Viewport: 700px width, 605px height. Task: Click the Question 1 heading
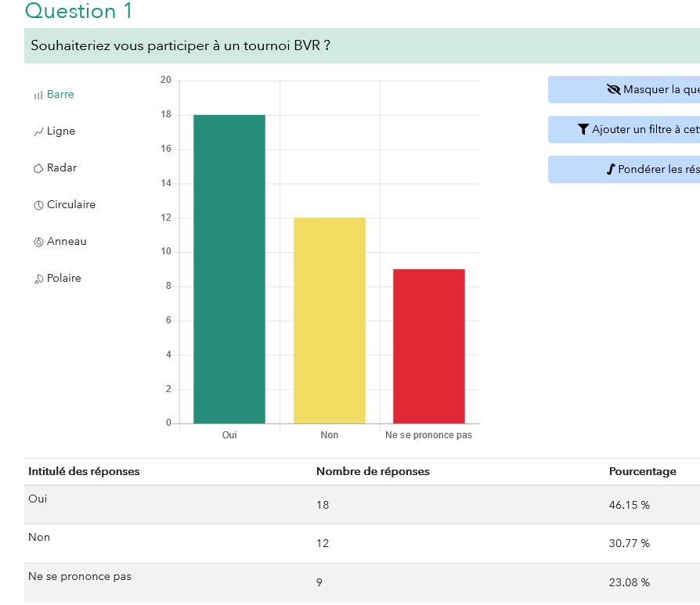coord(78,12)
